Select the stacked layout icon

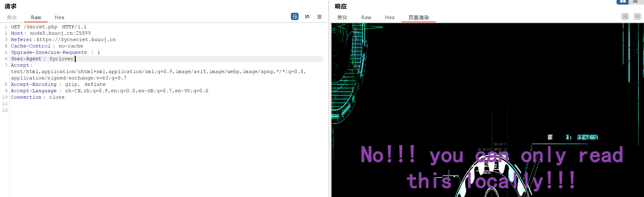tap(635, 2)
